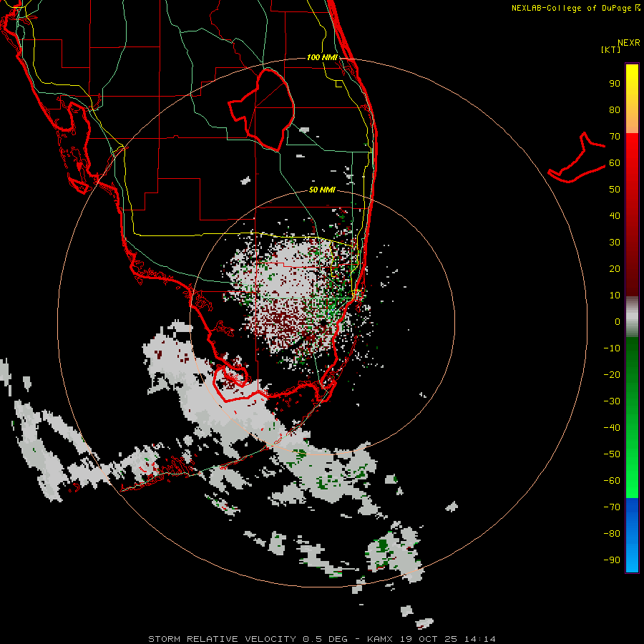Click the -20 value on velocity scale
Screen dimensions: 644x644
(x=612, y=375)
